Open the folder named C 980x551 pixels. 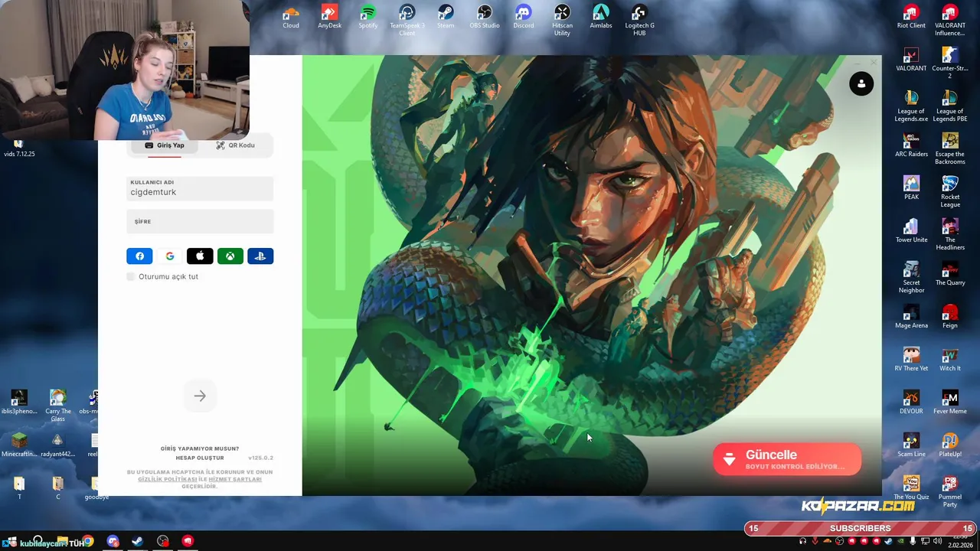click(57, 488)
